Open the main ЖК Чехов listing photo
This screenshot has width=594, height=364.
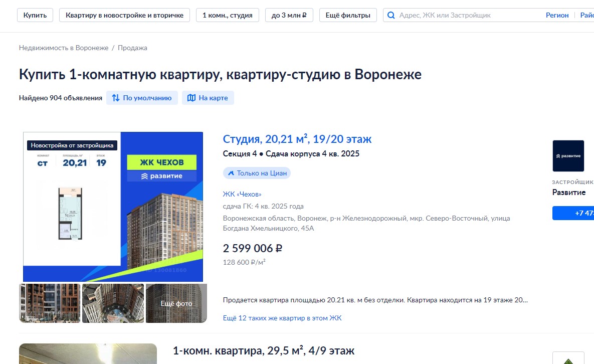click(113, 207)
